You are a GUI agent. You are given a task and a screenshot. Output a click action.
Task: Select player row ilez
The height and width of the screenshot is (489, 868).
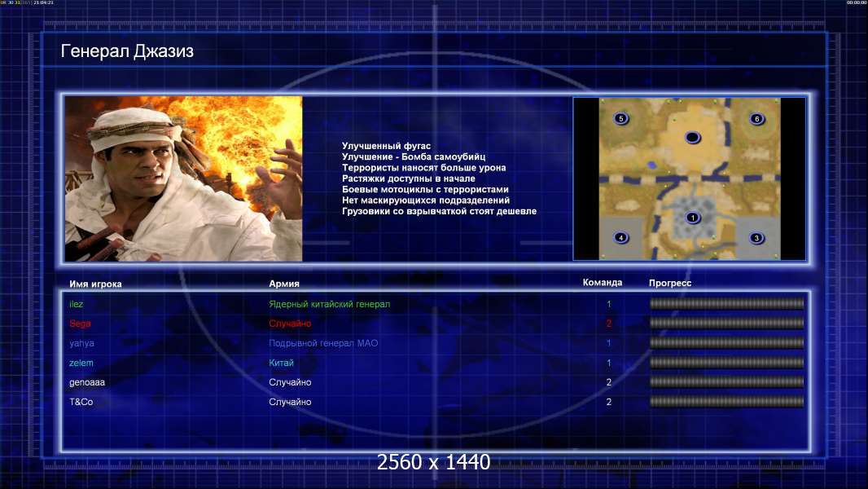tap(436, 304)
